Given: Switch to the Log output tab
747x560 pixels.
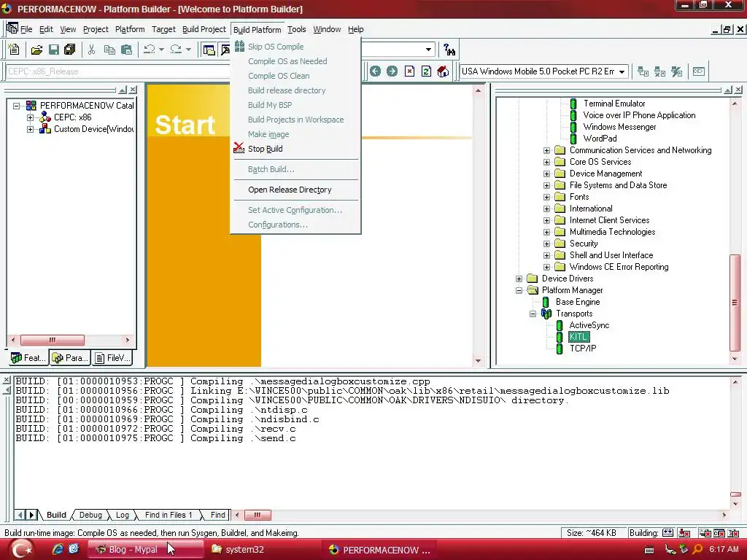Looking at the screenshot, I should [123, 515].
